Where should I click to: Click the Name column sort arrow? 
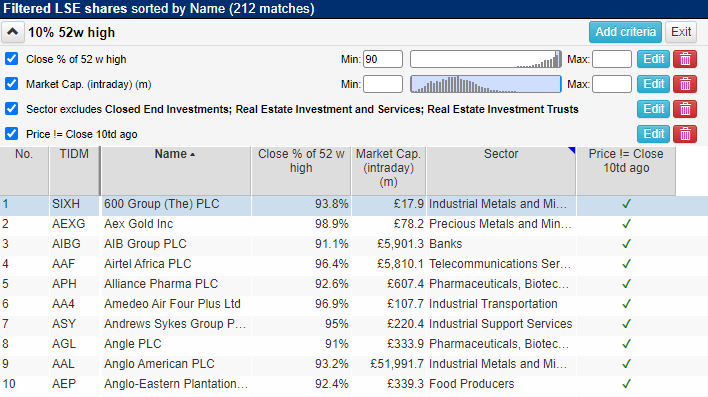click(x=193, y=154)
